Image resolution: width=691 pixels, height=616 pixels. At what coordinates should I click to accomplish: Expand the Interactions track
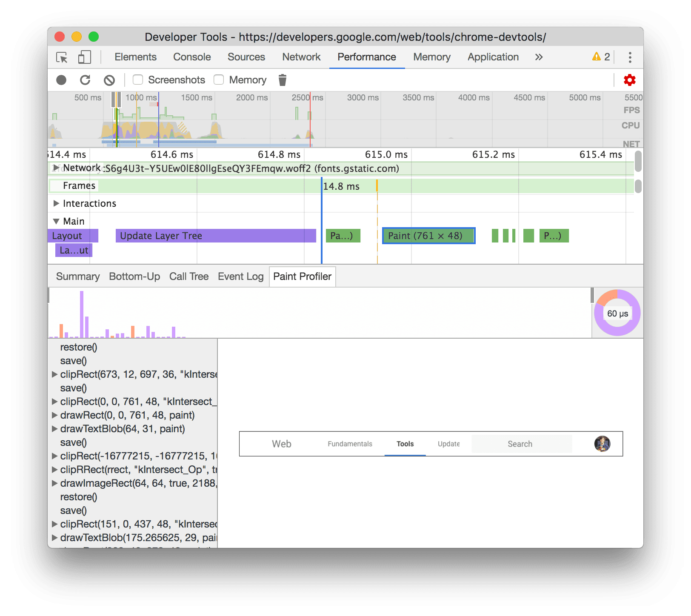point(56,203)
